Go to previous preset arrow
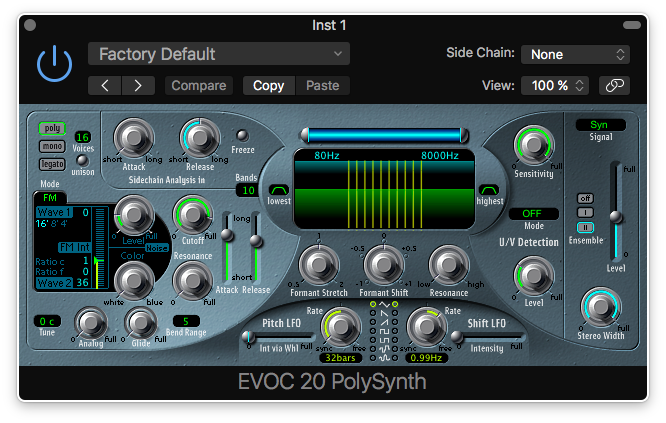This screenshot has height=423, width=666. [x=105, y=86]
